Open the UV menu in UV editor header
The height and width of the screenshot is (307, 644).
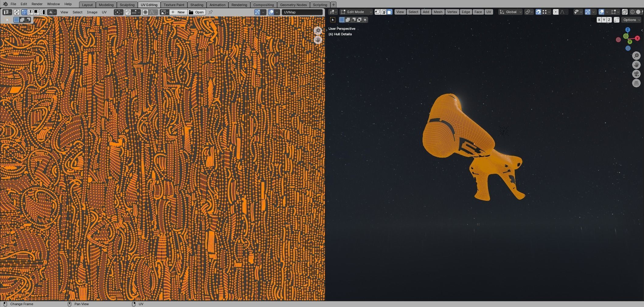click(104, 12)
